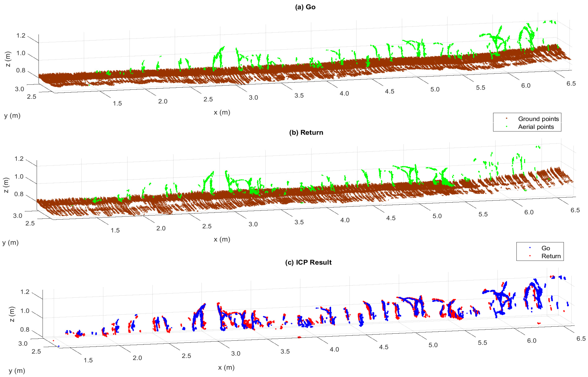The height and width of the screenshot is (377, 588).
Task: Click the green Aerial points legend marker
Action: (506, 127)
